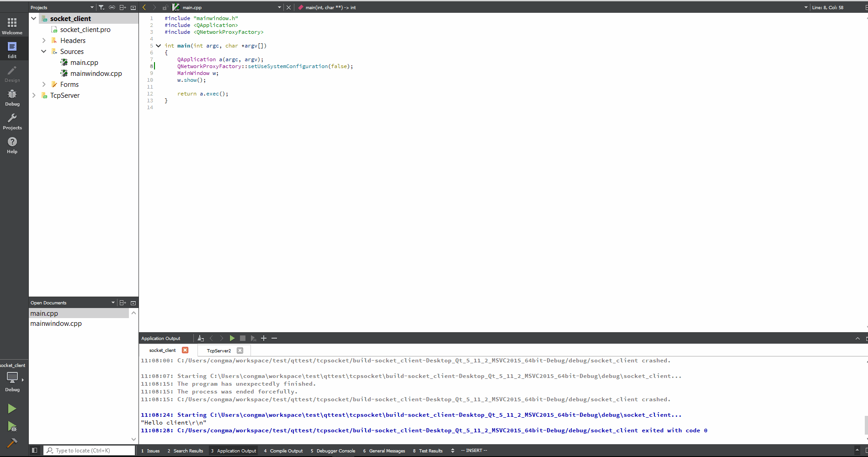
Task: Switch to Debug mode in sidebar
Action: 12,97
